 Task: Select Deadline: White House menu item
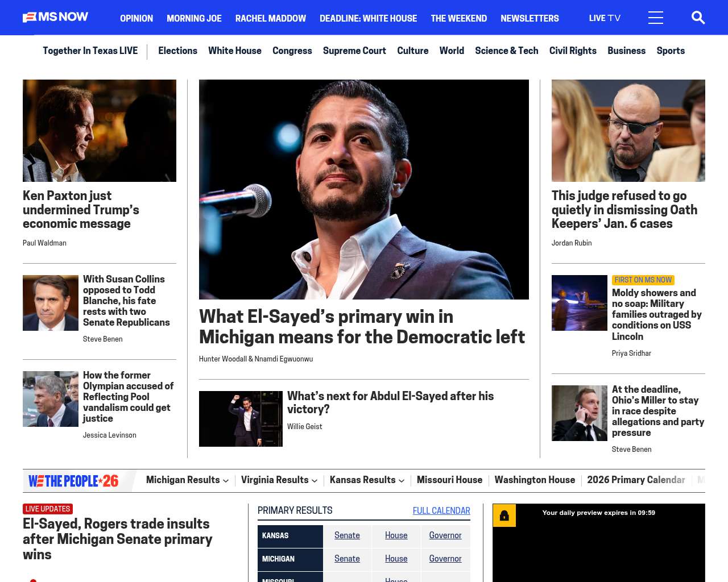tap(368, 18)
